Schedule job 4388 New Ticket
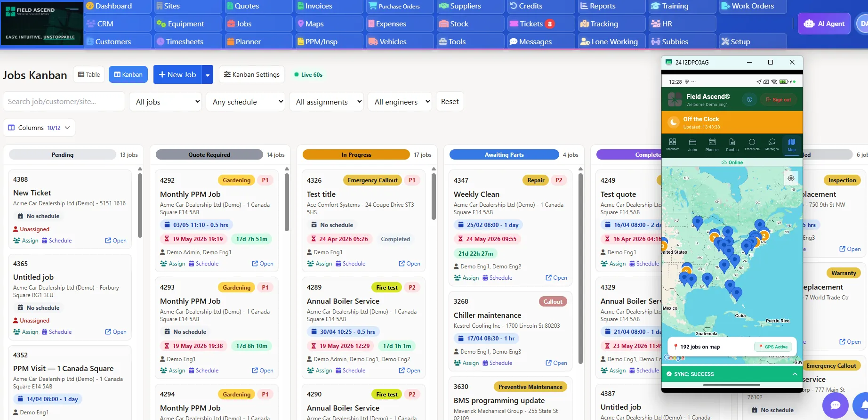 pos(57,240)
